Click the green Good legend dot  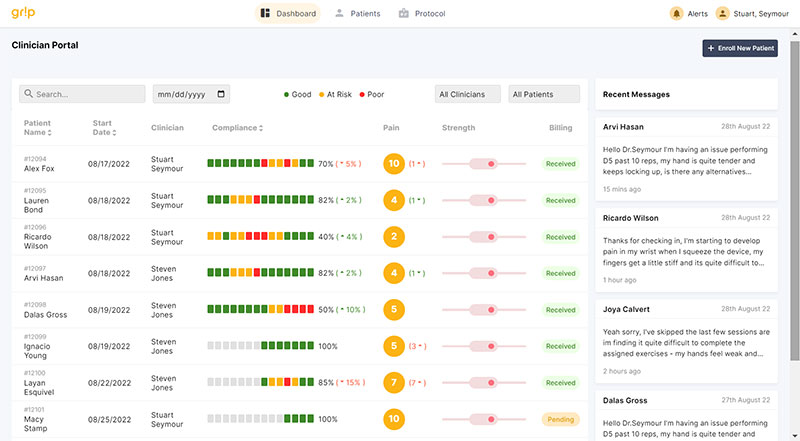tap(286, 94)
